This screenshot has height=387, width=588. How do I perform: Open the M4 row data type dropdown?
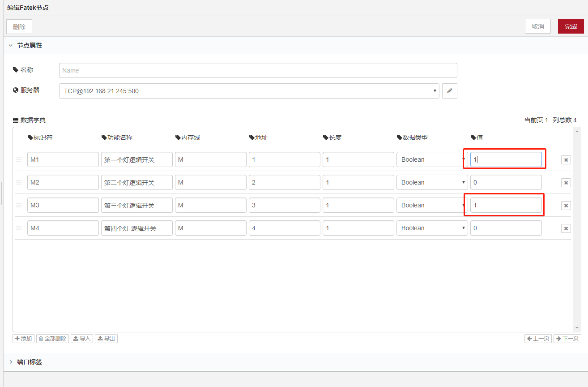click(x=432, y=228)
